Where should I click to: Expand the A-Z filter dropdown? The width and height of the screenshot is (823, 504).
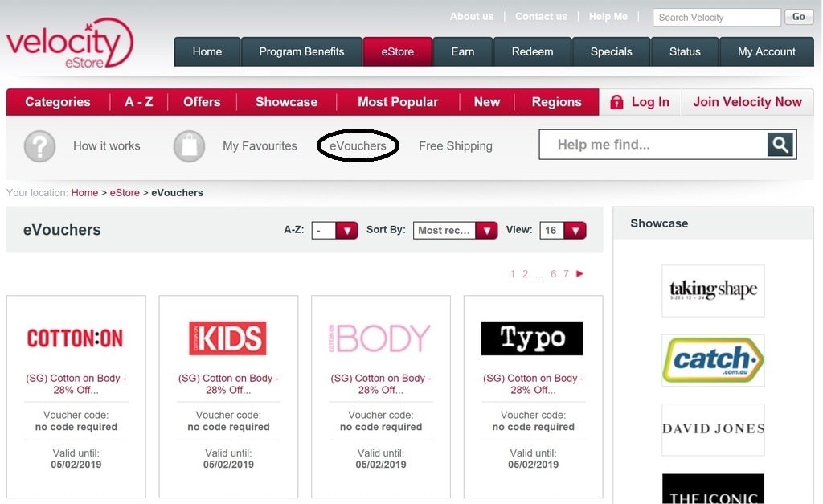point(335,230)
